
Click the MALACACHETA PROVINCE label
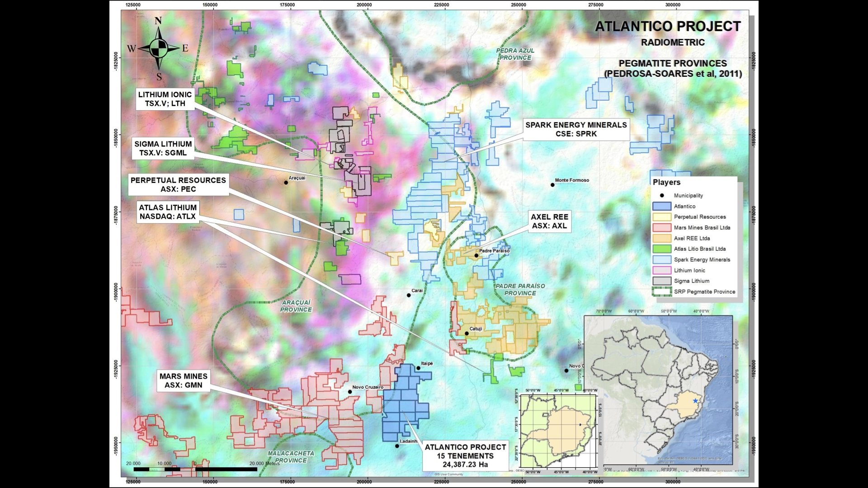click(x=291, y=457)
